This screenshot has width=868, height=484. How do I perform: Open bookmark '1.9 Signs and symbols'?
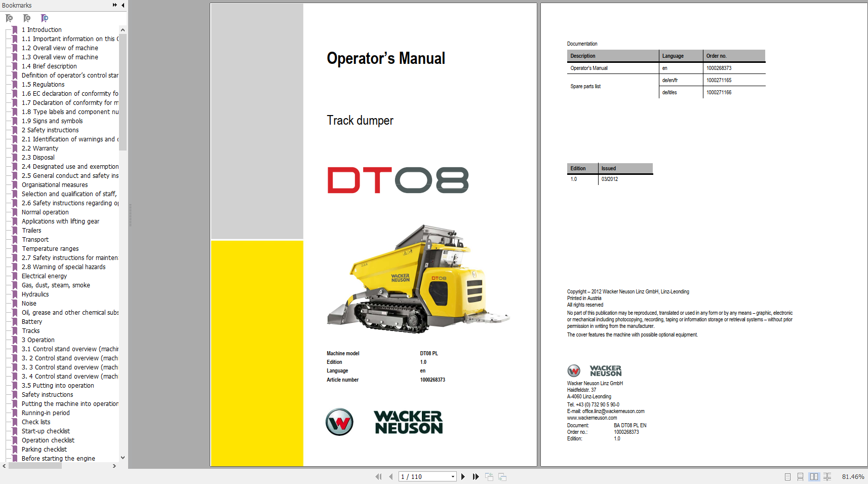[52, 121]
